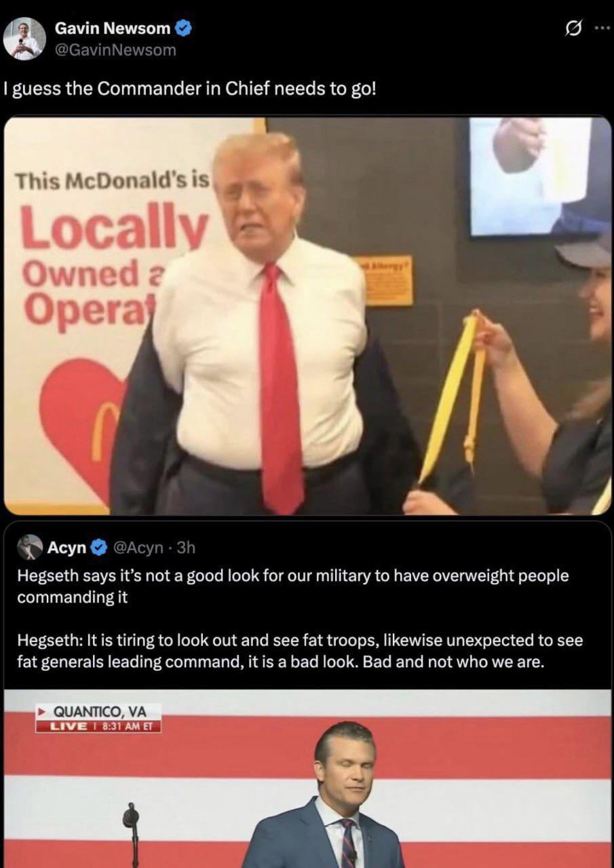Open the @GavinNewsom handle link
This screenshot has height=868, width=614.
pyautogui.click(x=115, y=50)
